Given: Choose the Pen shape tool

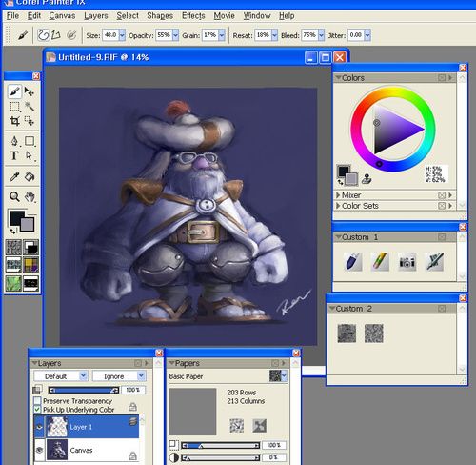Looking at the screenshot, I should coord(14,141).
